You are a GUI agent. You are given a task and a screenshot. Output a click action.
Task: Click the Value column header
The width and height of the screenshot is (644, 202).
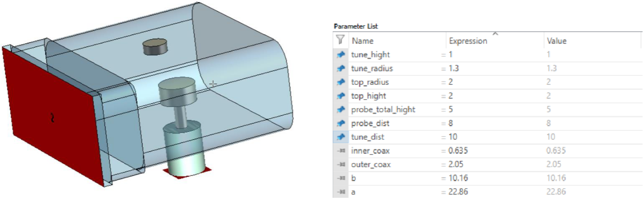tap(557, 41)
